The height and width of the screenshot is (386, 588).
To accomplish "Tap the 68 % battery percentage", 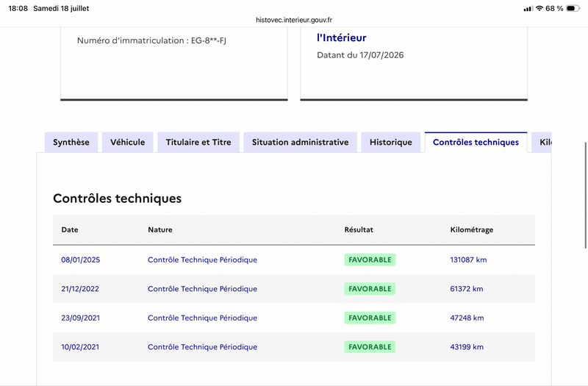I will pos(554,8).
